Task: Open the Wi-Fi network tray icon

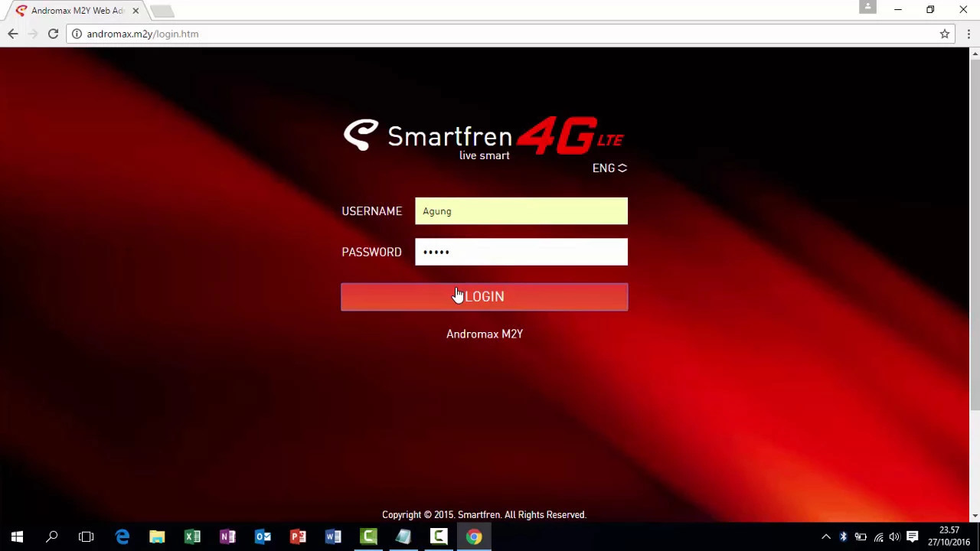Action: point(878,537)
